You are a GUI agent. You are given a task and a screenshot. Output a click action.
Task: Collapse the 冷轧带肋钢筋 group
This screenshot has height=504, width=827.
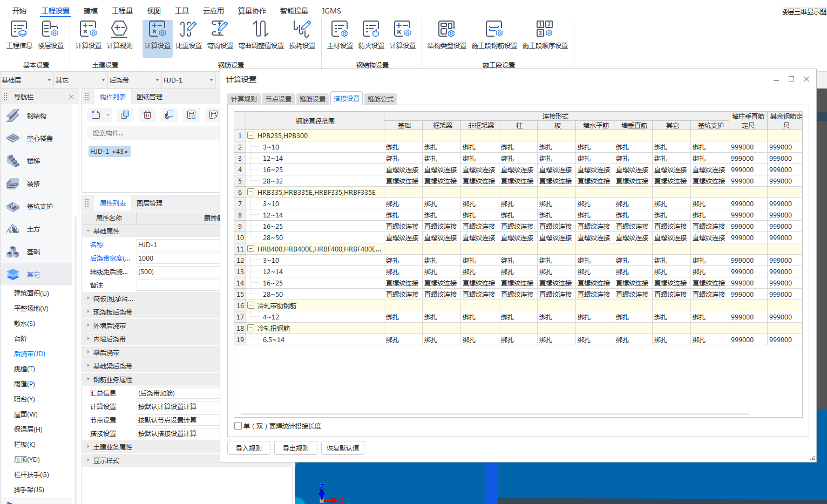pos(251,305)
